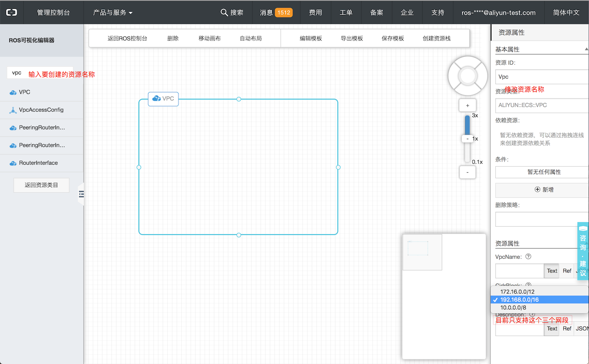
Task: Click the VPC cloud icon on canvas node
Action: click(x=157, y=99)
